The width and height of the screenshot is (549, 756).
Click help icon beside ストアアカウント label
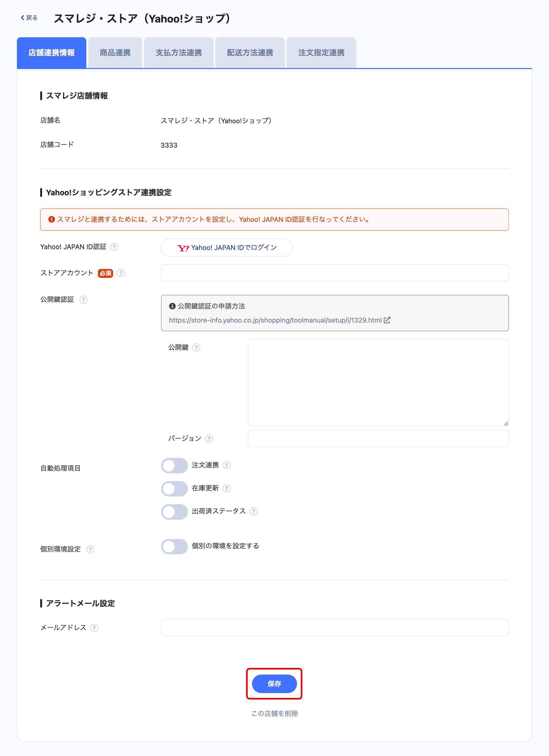pyautogui.click(x=121, y=273)
